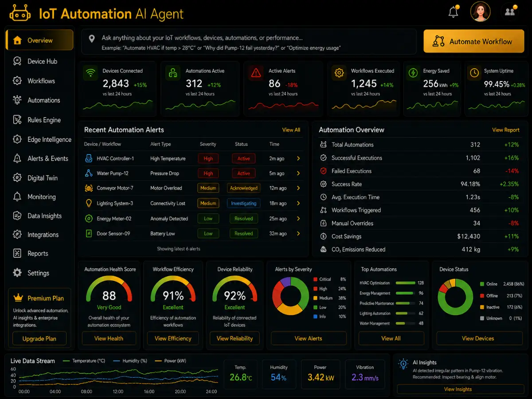Expand the Conveyor Motor-7 alert chevron
Viewport: 532px width, 399px height.
[x=298, y=188]
